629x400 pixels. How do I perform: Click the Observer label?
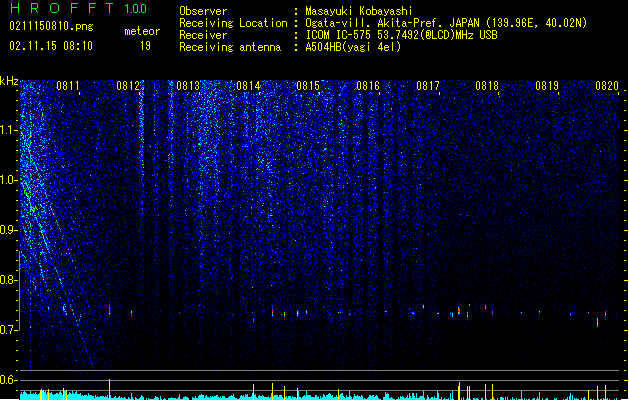pyautogui.click(x=203, y=11)
